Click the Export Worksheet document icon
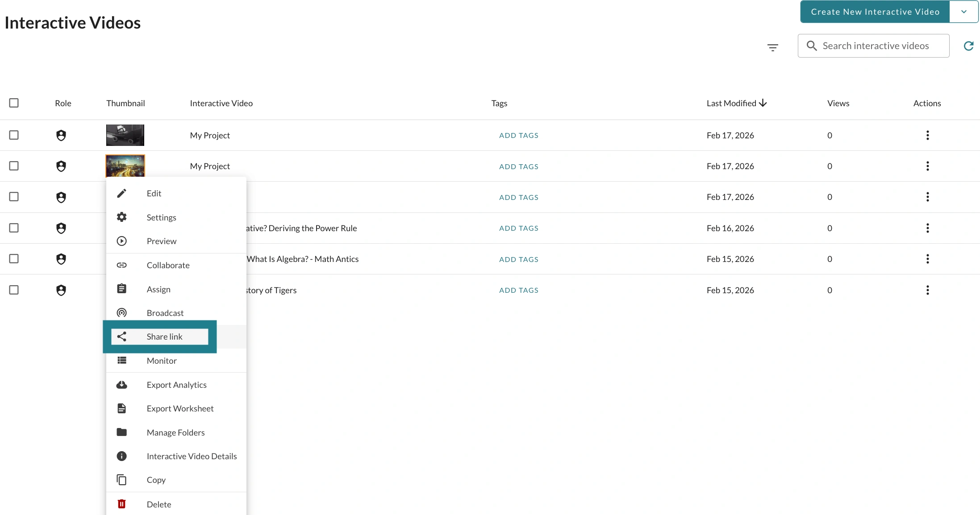Viewport: 980px width, 515px height. tap(121, 408)
